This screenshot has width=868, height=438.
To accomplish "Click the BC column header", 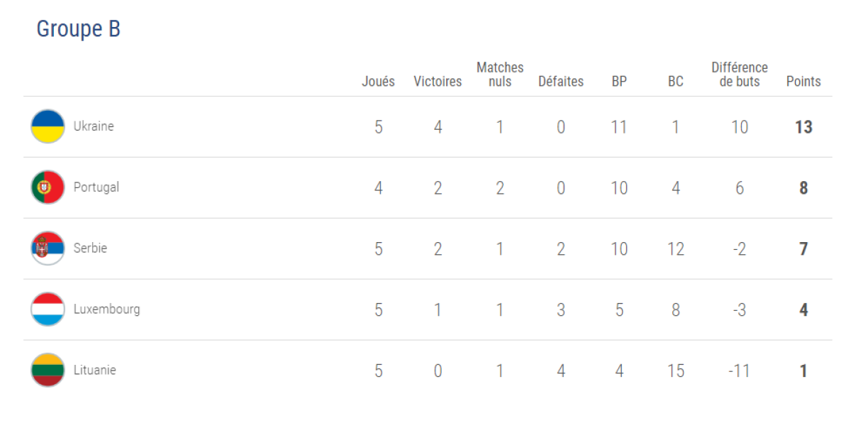I will point(676,82).
